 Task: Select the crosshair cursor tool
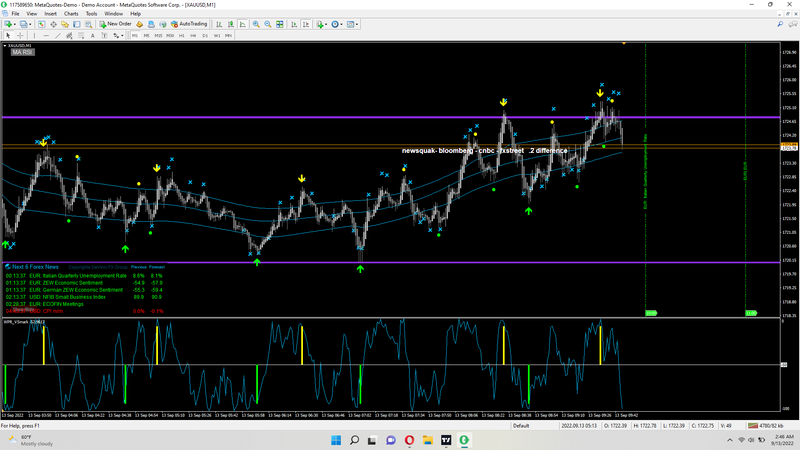click(20, 35)
